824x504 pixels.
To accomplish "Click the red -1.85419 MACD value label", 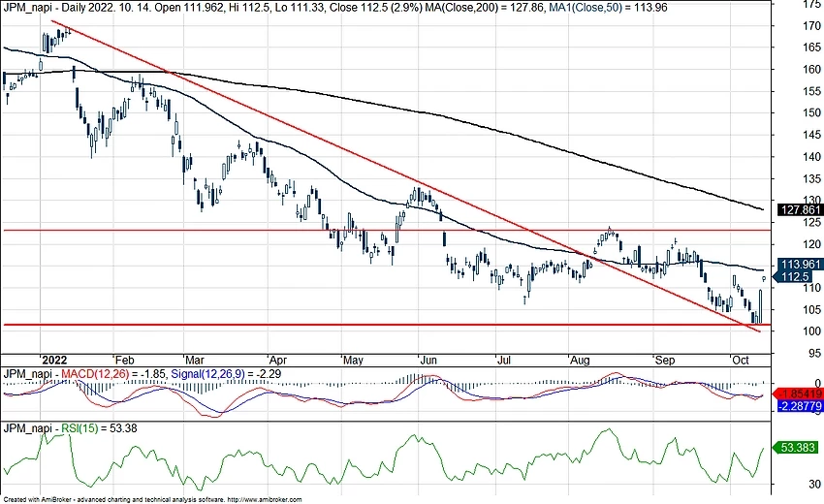I will (799, 394).
